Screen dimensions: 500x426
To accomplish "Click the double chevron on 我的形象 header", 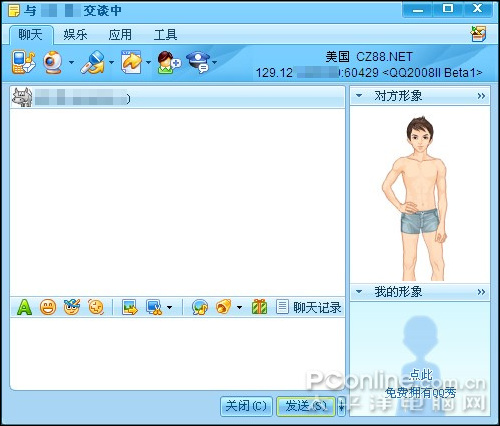I will (481, 292).
